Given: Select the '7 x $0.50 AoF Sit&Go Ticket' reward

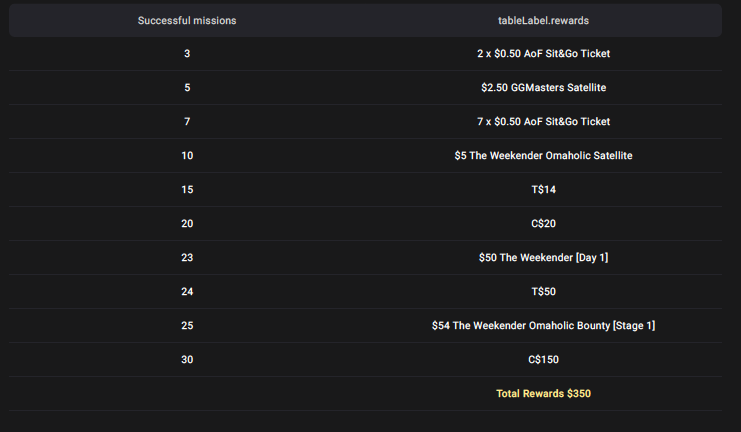Looking at the screenshot, I should 543,122.
